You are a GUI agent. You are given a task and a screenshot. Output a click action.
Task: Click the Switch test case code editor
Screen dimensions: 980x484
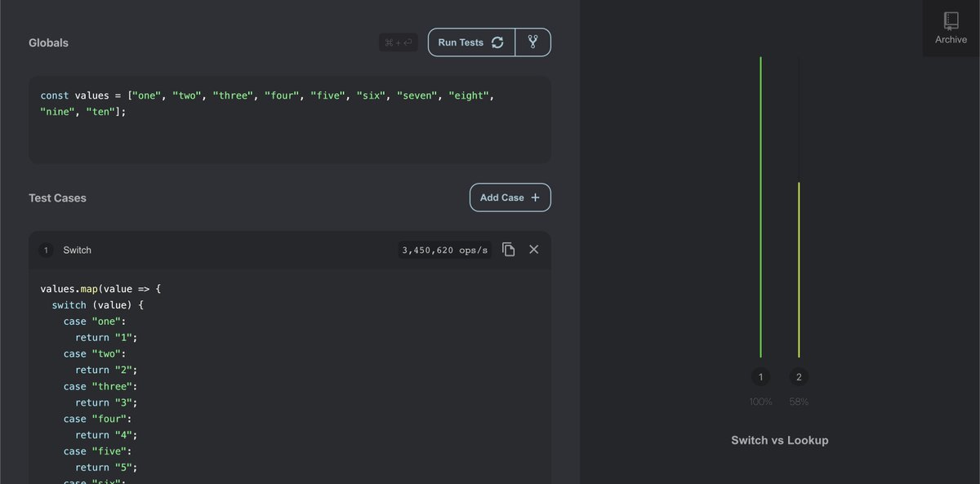click(x=290, y=377)
